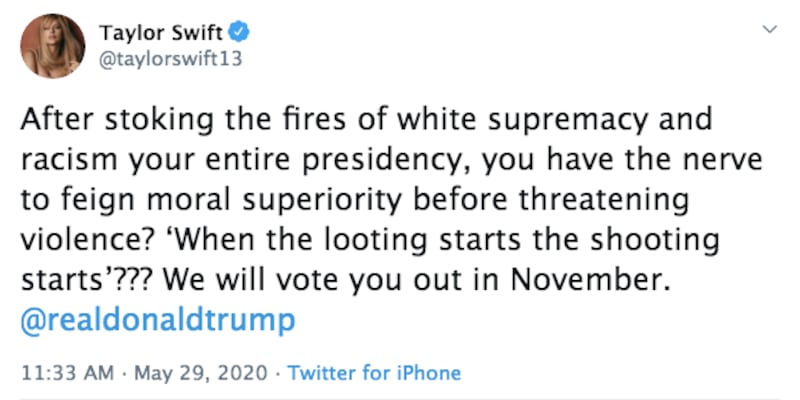Screen dimensions: 800x400
Task: Open the tweet options chevron menu
Action: [769, 30]
